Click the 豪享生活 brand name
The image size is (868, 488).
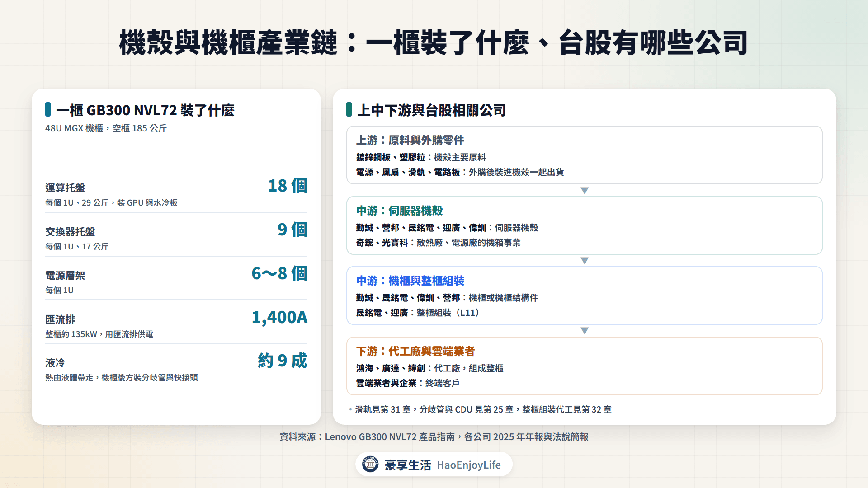pyautogui.click(x=408, y=465)
